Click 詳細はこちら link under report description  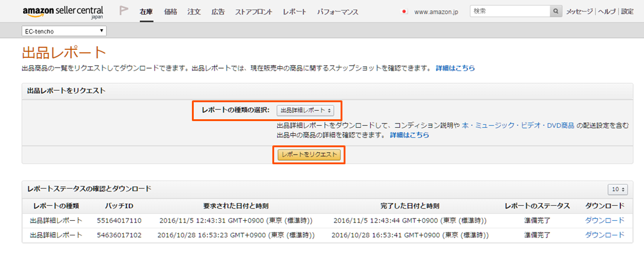click(x=409, y=134)
